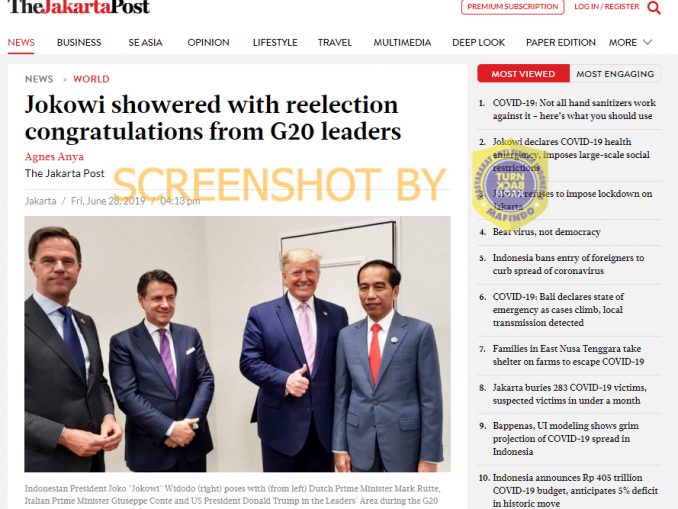Image resolution: width=678 pixels, height=509 pixels.
Task: Click the PREMIUM SUBSCRIPTION button
Action: [512, 7]
